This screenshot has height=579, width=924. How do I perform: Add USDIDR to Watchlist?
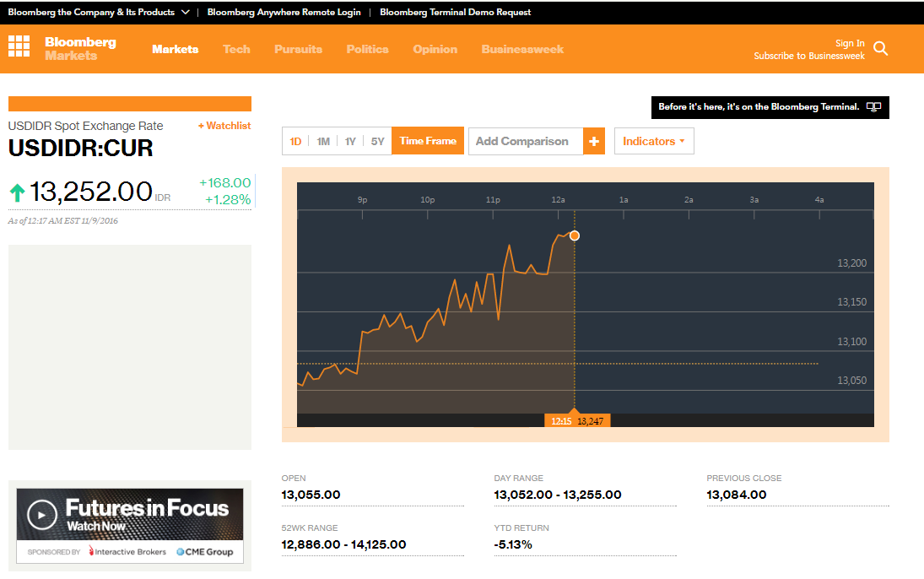coord(224,126)
